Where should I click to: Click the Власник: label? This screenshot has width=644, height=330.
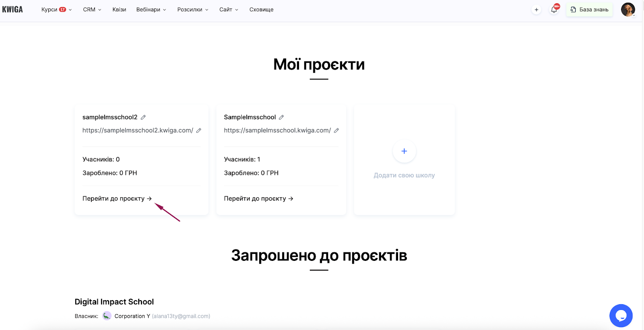pyautogui.click(x=87, y=316)
